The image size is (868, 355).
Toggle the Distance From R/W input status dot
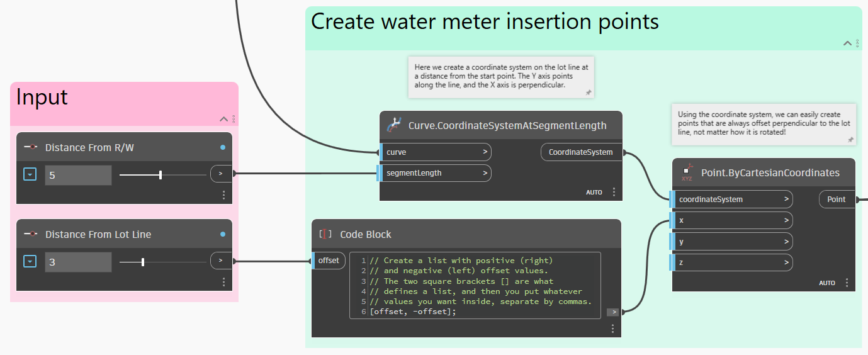point(222,147)
